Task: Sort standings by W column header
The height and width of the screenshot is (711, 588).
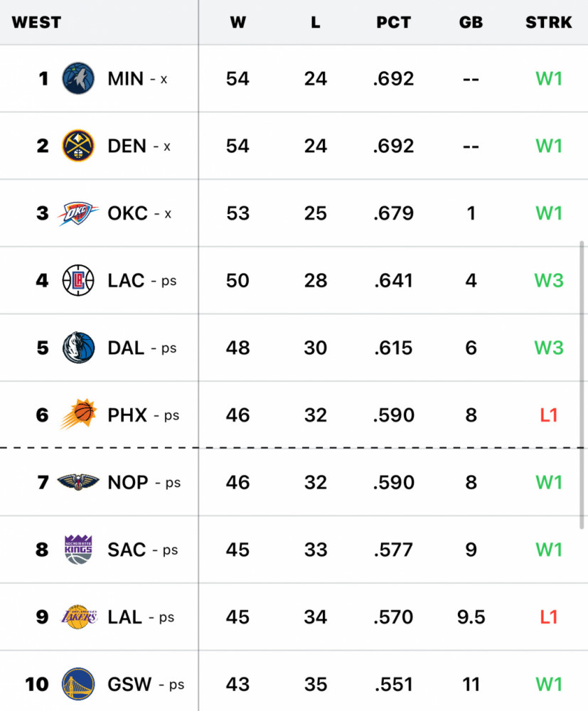Action: click(x=237, y=22)
